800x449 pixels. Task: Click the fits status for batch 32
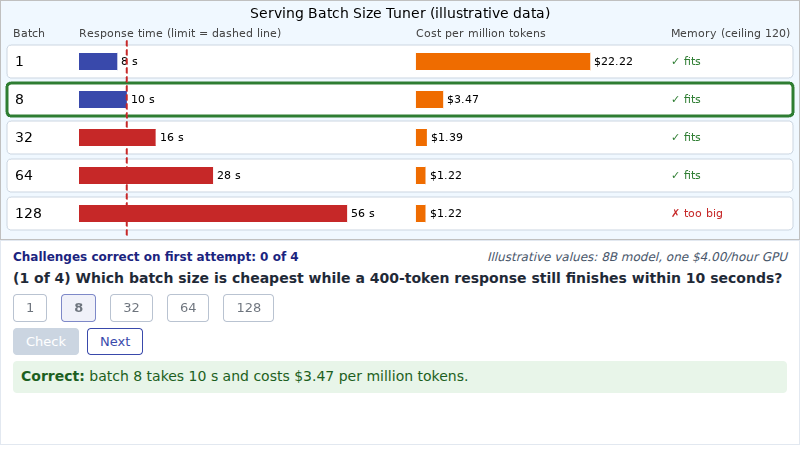click(686, 137)
